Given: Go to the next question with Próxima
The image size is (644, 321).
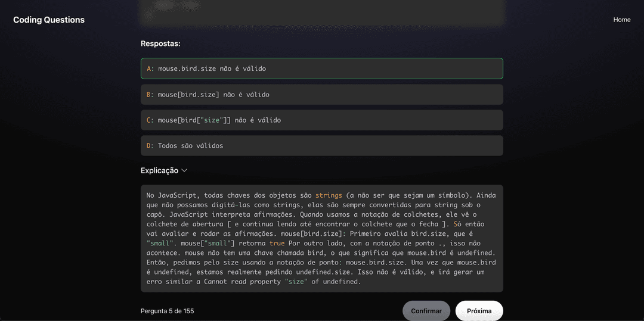Looking at the screenshot, I should coord(479,311).
